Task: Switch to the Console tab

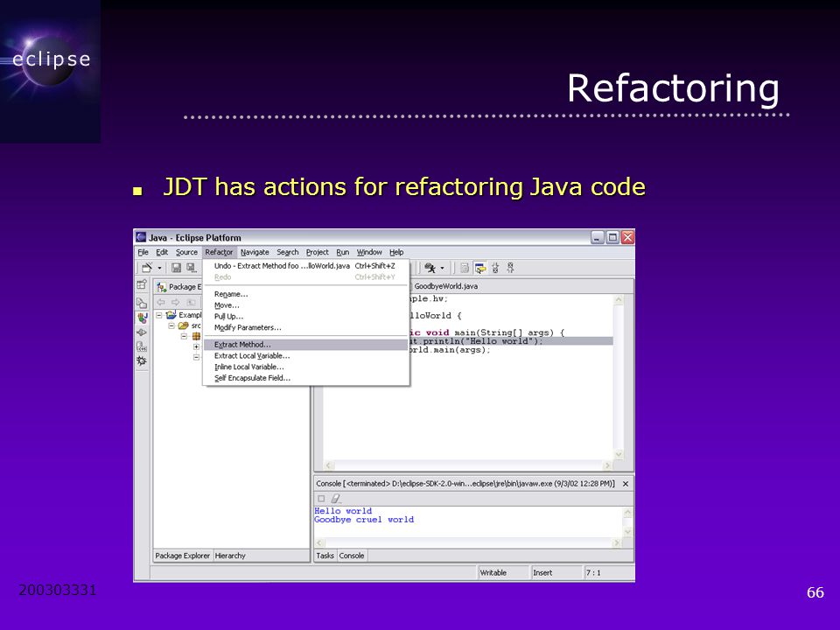Action: tap(352, 556)
